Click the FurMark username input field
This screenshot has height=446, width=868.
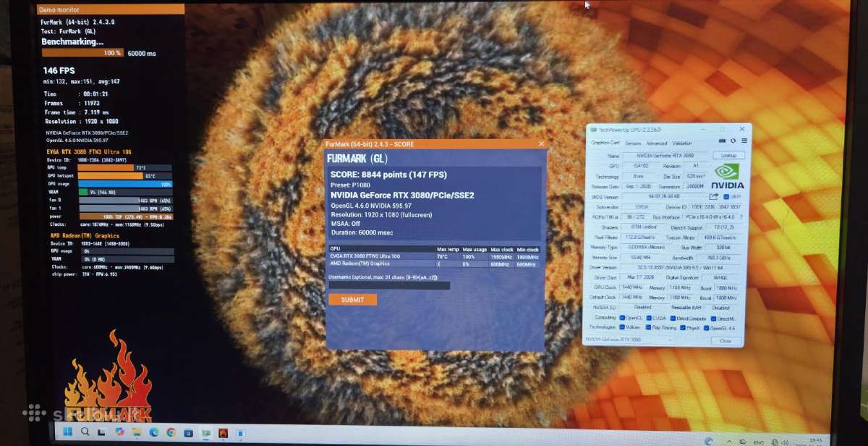389,285
